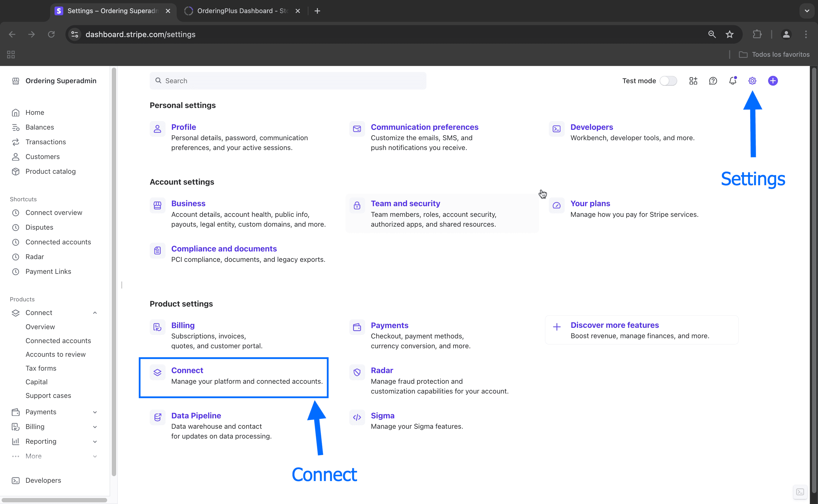
Task: Open the terminal icon at bottom right corner
Action: coord(800,492)
